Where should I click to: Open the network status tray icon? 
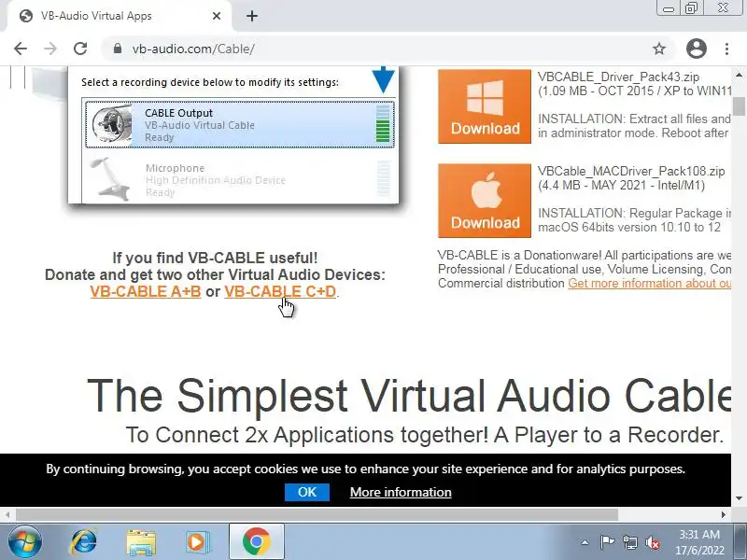629,542
